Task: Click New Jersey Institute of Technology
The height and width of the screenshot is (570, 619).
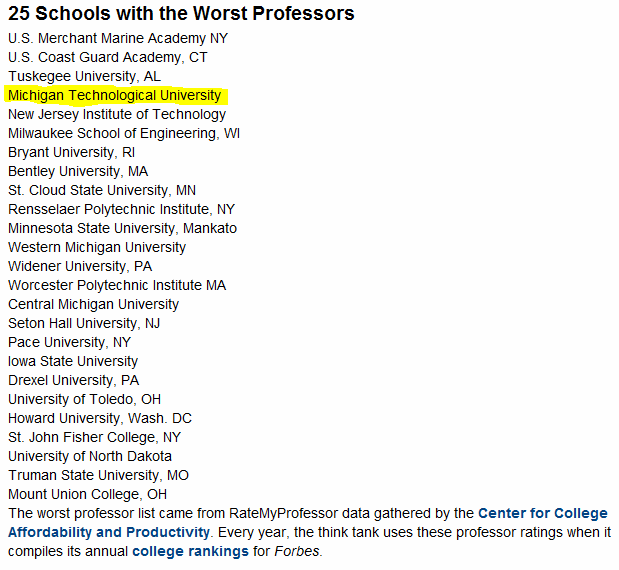Action: (x=117, y=114)
